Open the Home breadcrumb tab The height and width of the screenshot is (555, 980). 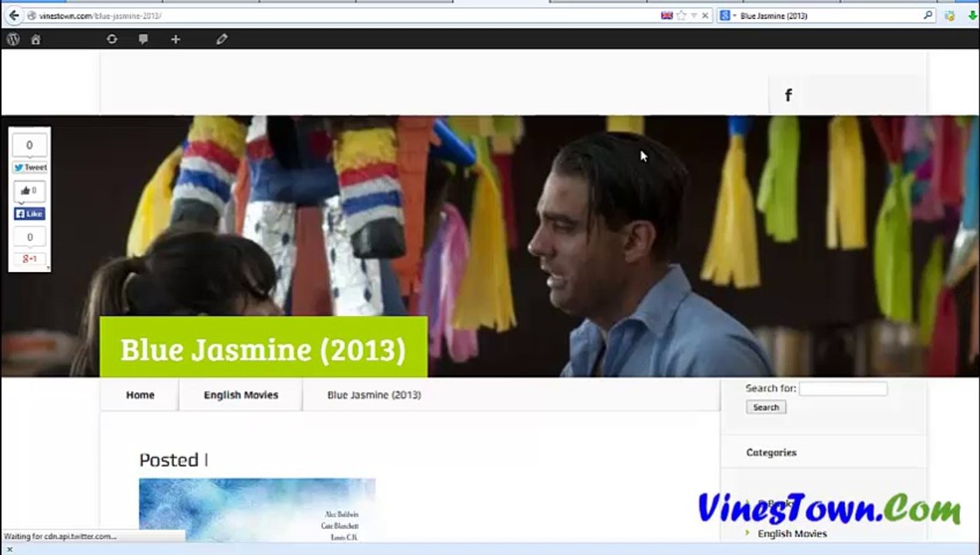[140, 395]
